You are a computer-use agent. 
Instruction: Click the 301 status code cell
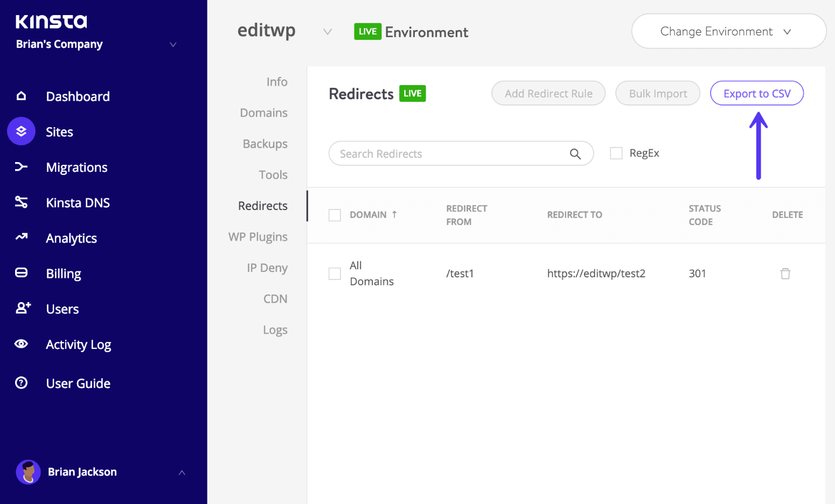[x=698, y=274]
